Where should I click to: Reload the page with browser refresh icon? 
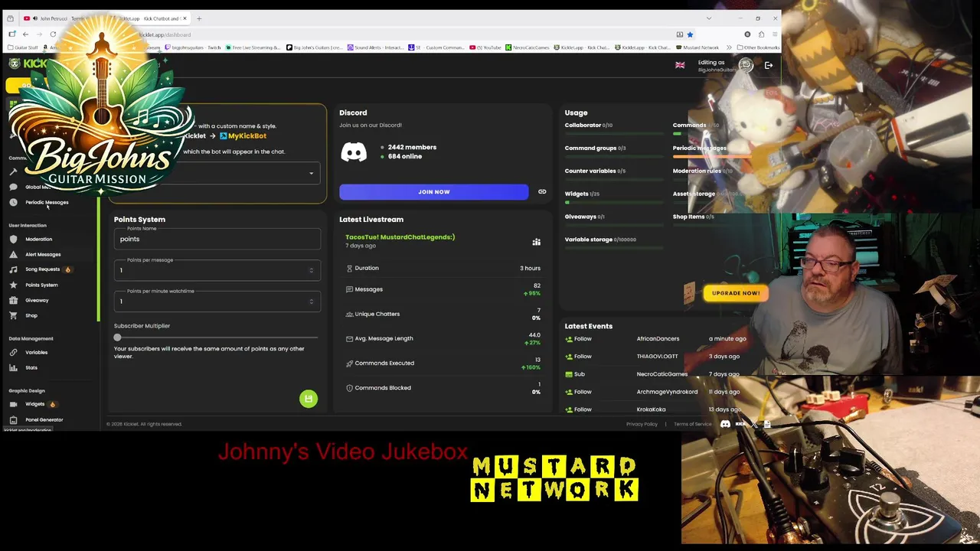(53, 34)
